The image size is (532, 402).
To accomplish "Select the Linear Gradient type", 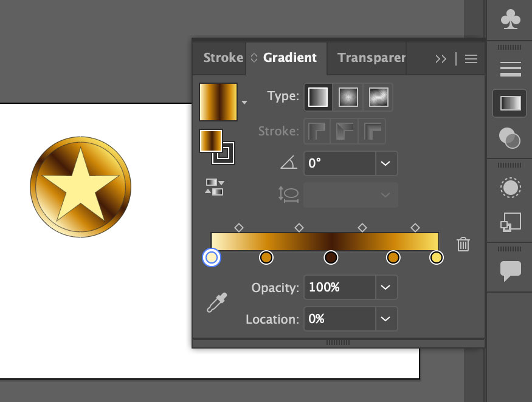I will 318,97.
